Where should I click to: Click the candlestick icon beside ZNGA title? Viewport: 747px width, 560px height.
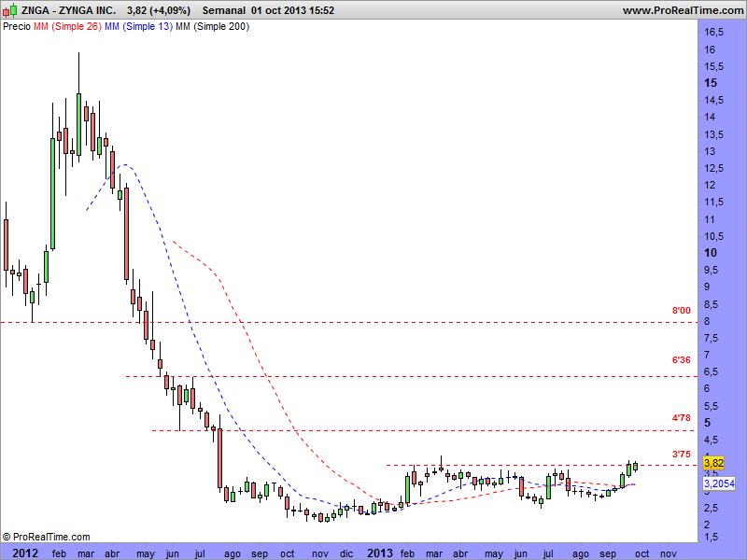pyautogui.click(x=10, y=10)
